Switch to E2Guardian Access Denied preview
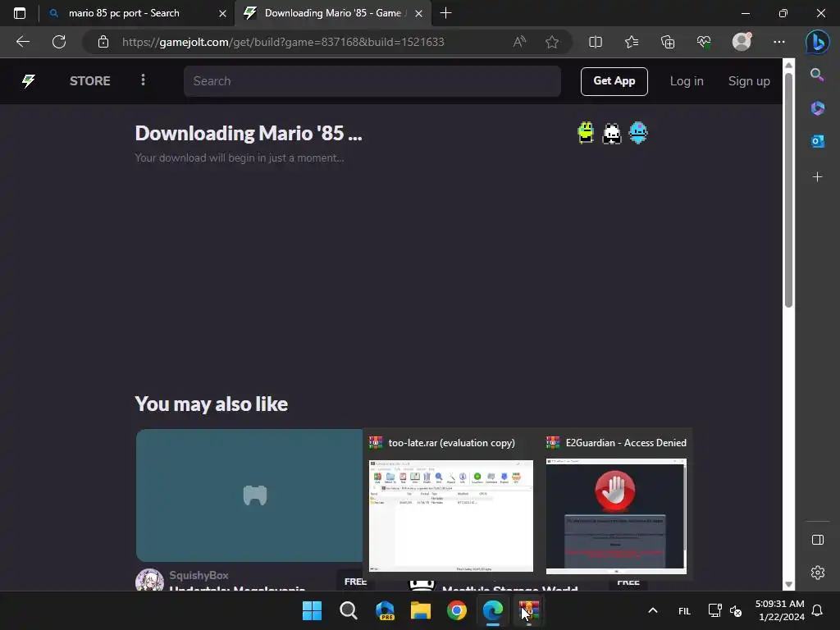This screenshot has width=840, height=630. tap(616, 516)
